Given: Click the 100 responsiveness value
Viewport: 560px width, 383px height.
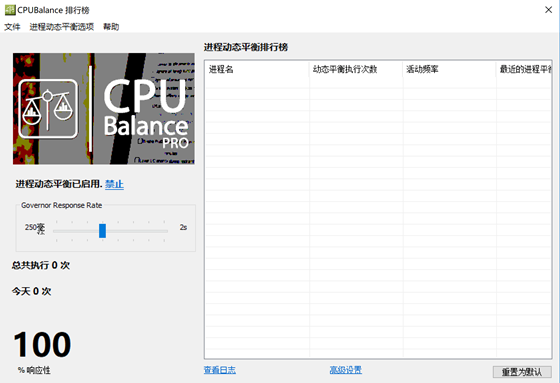Looking at the screenshot, I should pos(42,344).
